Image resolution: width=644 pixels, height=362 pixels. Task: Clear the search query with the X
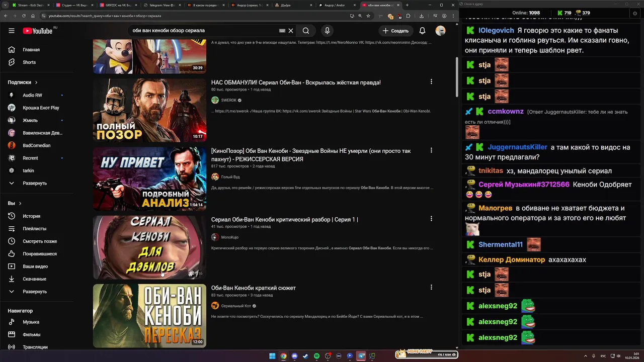(x=291, y=31)
